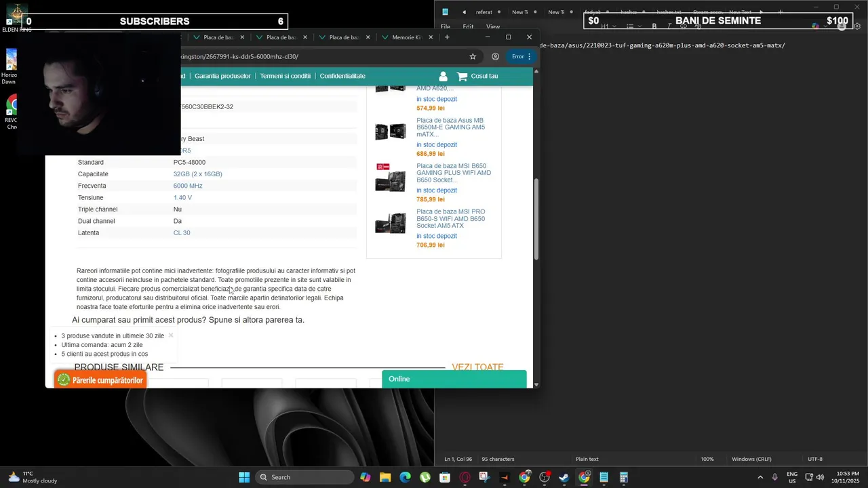Bookmark the page with the star icon
This screenshot has width=868, height=488.
[x=473, y=56]
